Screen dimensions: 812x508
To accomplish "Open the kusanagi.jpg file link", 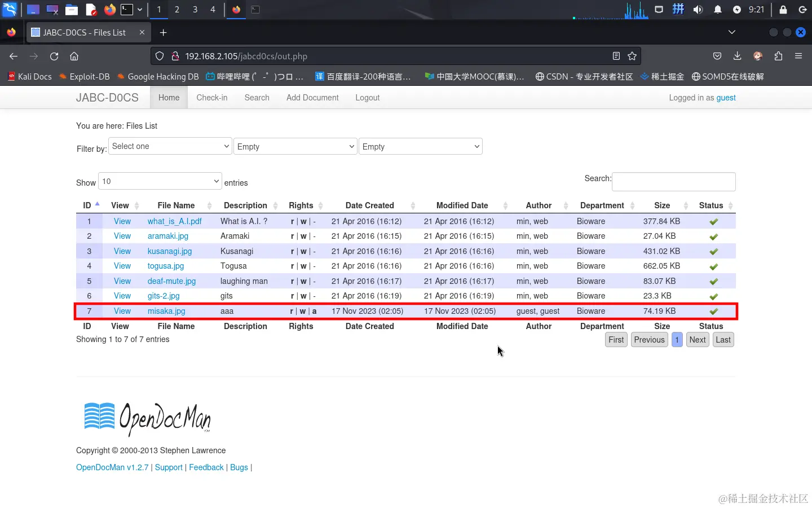I will (x=170, y=251).
